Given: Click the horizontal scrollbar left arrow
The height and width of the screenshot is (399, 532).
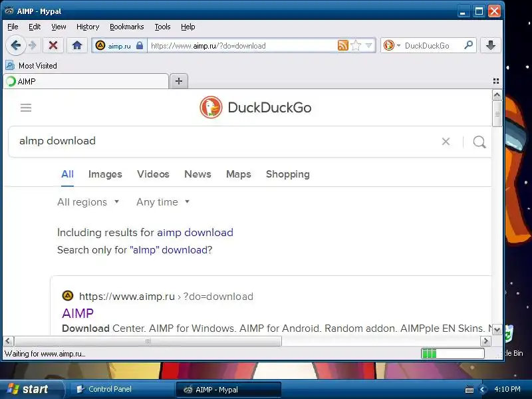Looking at the screenshot, I should pos(9,341).
